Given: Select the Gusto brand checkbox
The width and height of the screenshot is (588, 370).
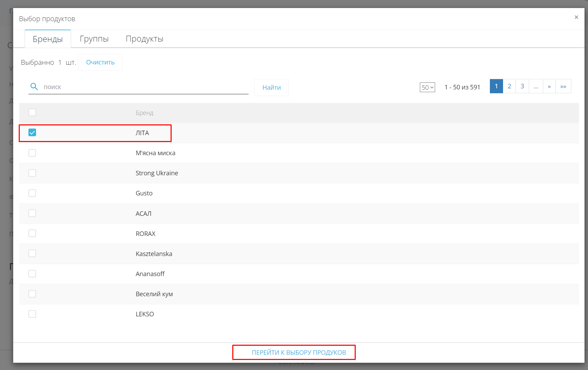Looking at the screenshot, I should tap(32, 193).
